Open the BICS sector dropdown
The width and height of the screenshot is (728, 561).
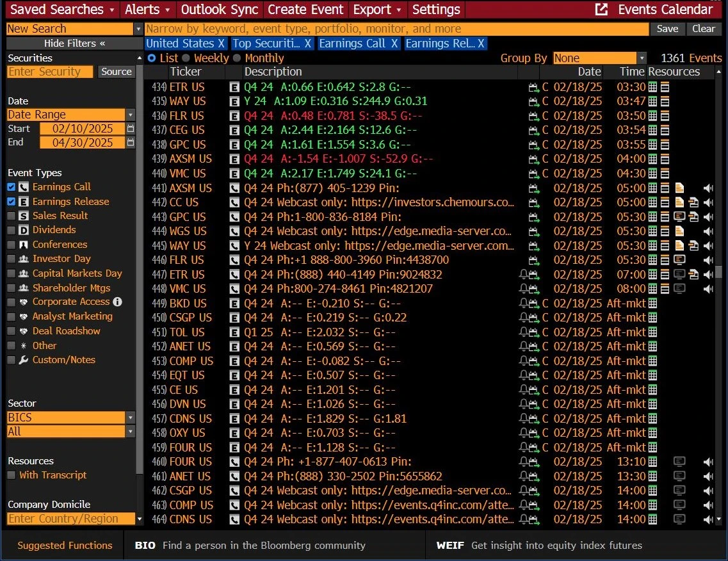131,418
